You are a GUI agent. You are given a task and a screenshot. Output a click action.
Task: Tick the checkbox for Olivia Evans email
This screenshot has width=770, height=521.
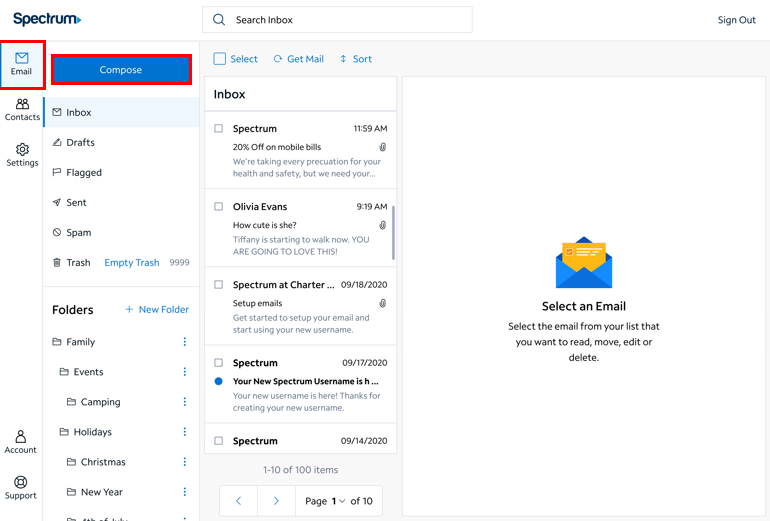coord(219,207)
